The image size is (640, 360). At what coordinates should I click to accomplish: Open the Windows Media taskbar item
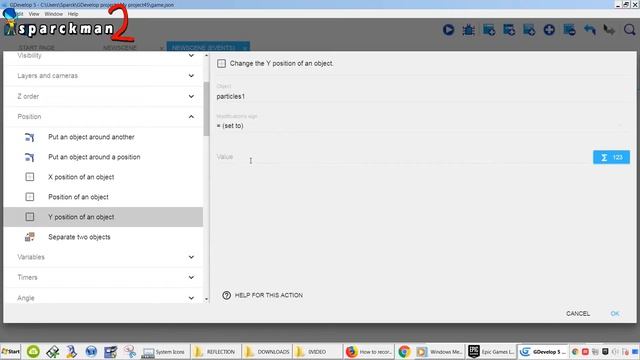click(439, 351)
